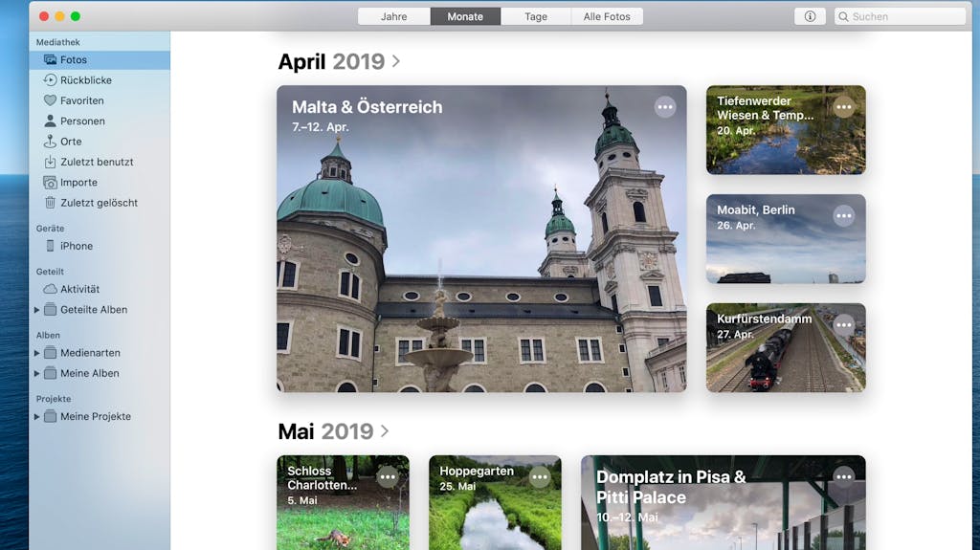This screenshot has width=980, height=550.
Task: Open options menu on Malta & Österreich card
Action: 665,107
